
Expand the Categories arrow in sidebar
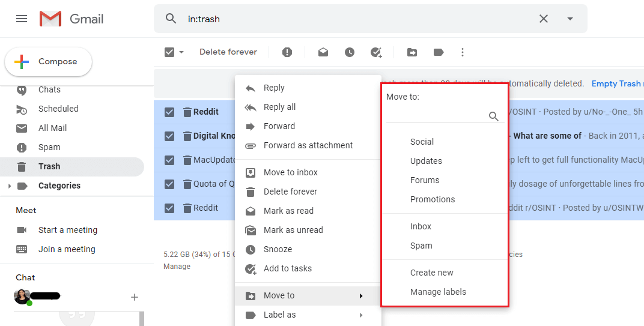click(9, 186)
